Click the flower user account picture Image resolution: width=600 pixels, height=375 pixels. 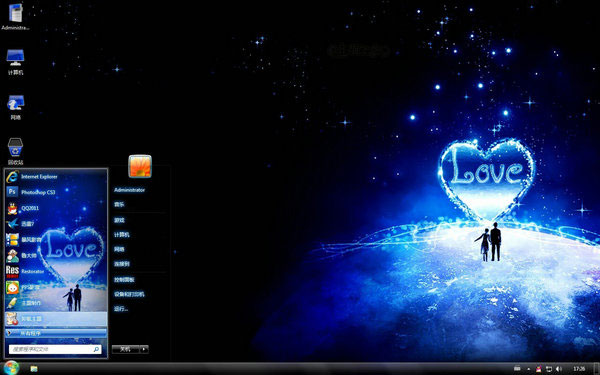click(140, 166)
